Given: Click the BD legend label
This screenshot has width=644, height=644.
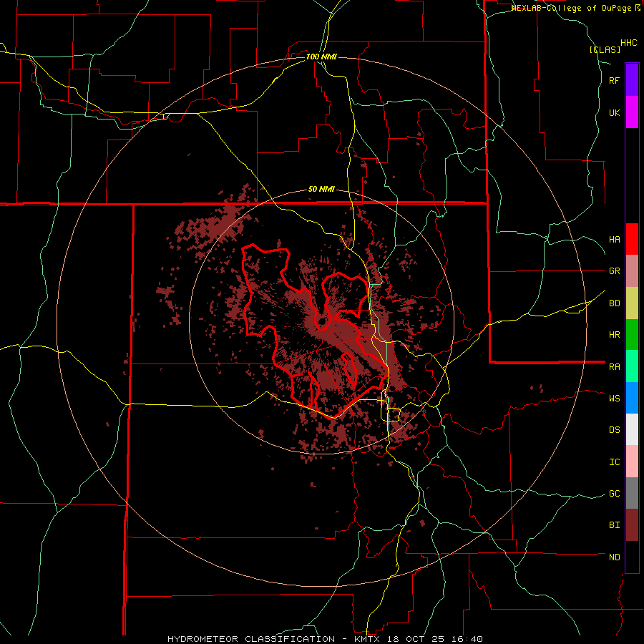Looking at the screenshot, I should [x=614, y=303].
